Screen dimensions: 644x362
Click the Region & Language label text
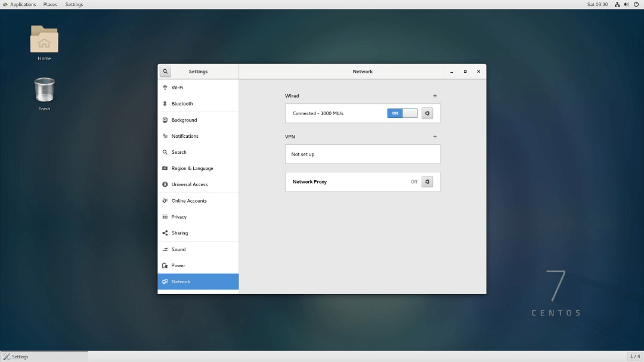(x=192, y=168)
